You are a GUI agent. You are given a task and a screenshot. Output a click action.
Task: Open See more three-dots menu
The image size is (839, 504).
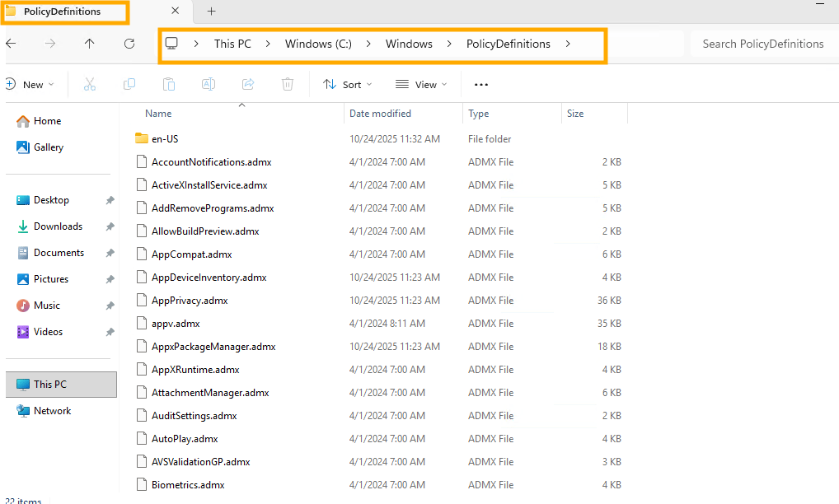(x=481, y=84)
